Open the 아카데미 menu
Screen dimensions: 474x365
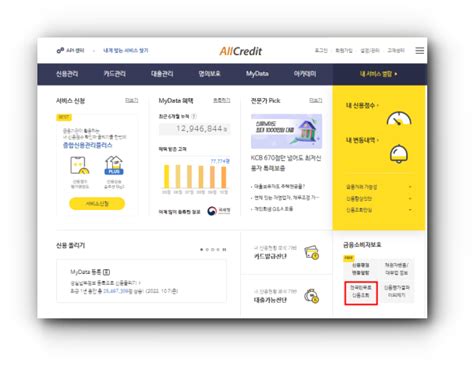pyautogui.click(x=305, y=74)
